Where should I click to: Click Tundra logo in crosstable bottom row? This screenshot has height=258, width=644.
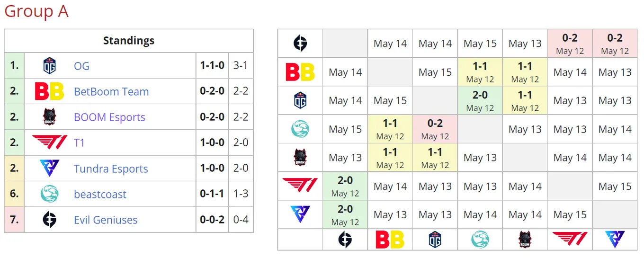pos(615,240)
